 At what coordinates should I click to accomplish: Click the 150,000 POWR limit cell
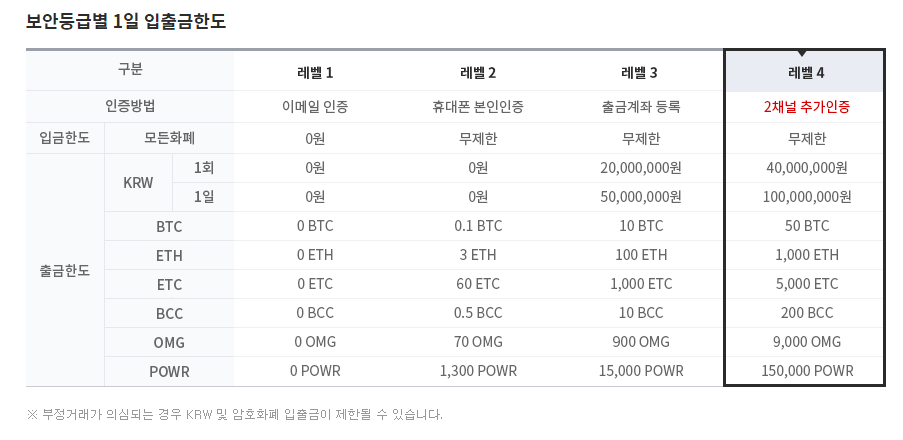coord(805,371)
